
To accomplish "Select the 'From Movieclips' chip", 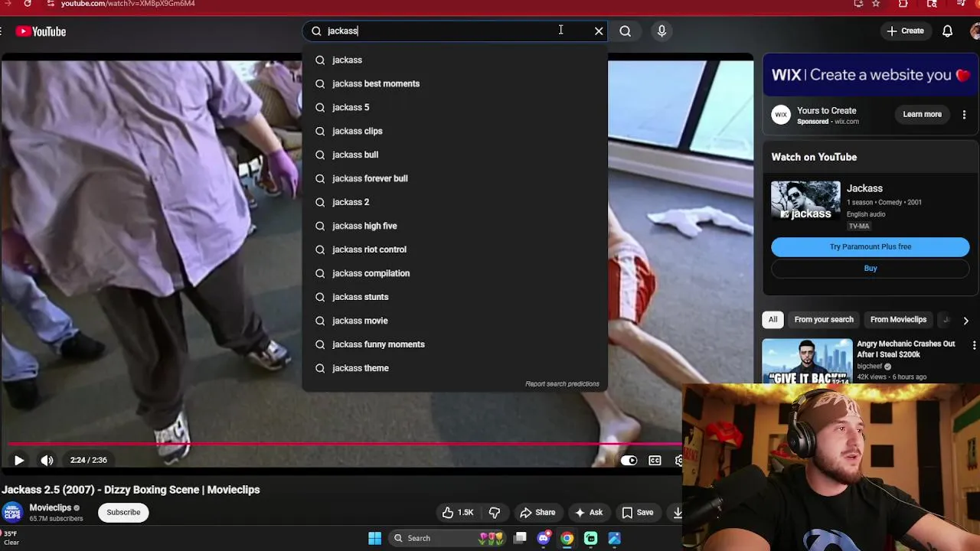I will 898,320.
